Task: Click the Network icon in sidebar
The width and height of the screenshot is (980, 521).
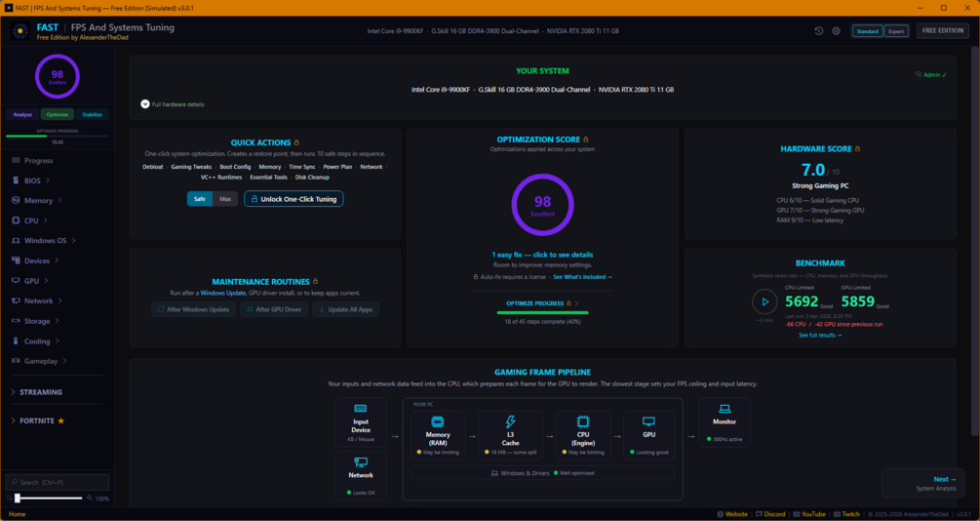Action: (16, 301)
